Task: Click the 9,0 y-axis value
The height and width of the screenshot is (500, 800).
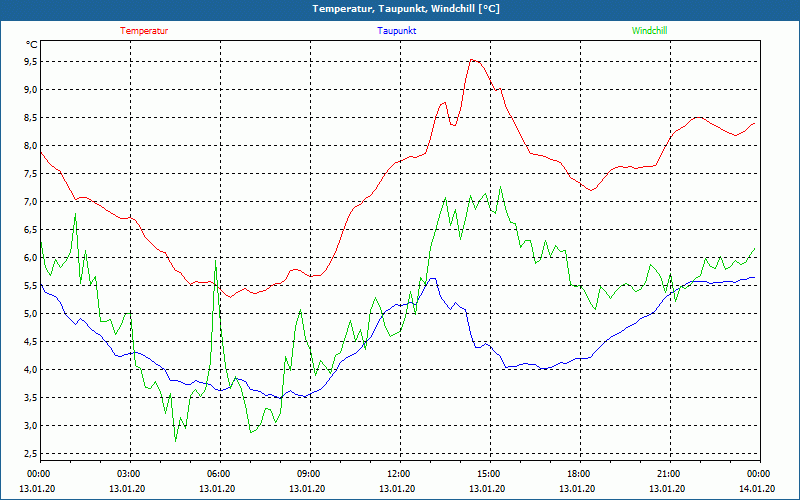Action: click(32, 90)
